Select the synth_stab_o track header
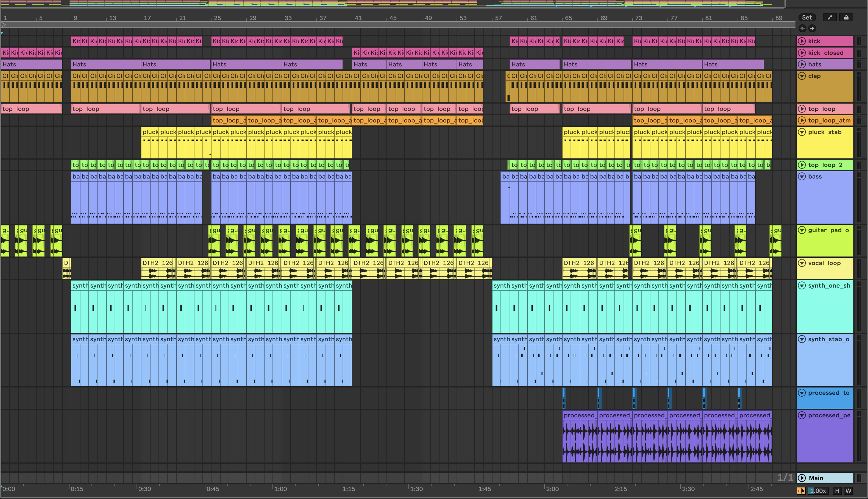Screen dimensions: 868x499 828,339
